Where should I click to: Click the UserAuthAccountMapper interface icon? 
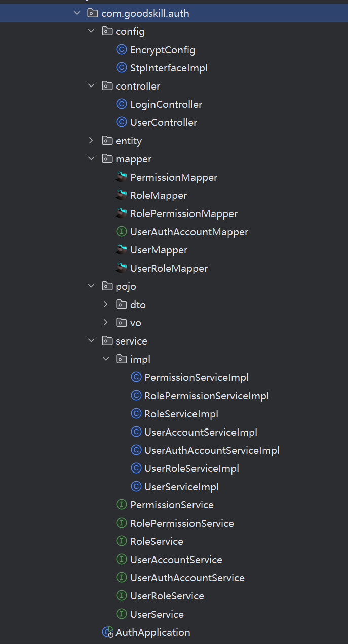121,232
